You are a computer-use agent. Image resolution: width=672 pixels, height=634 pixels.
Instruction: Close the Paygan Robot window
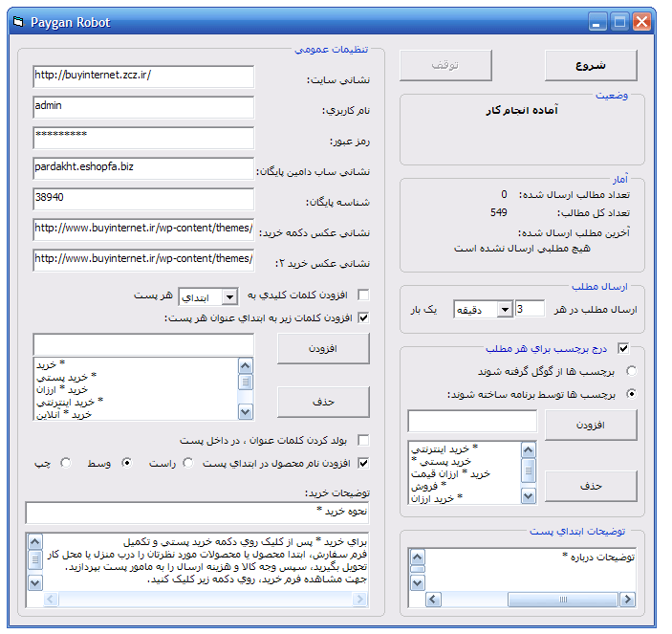coord(642,21)
